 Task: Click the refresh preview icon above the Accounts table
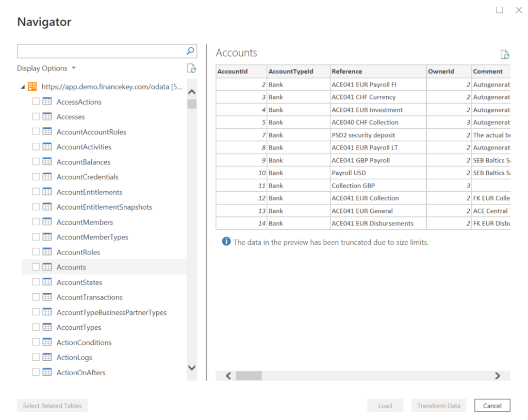pos(505,54)
